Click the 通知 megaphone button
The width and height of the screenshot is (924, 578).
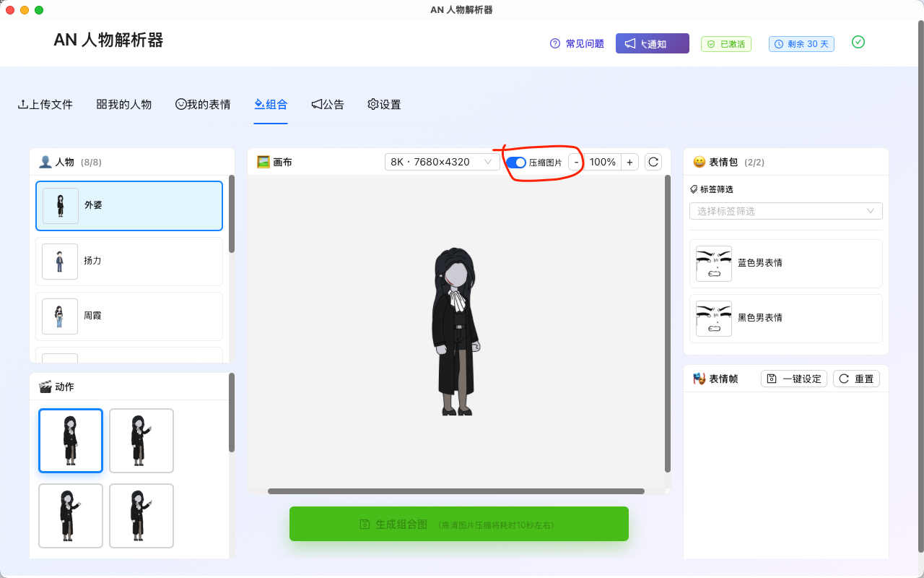[x=652, y=43]
